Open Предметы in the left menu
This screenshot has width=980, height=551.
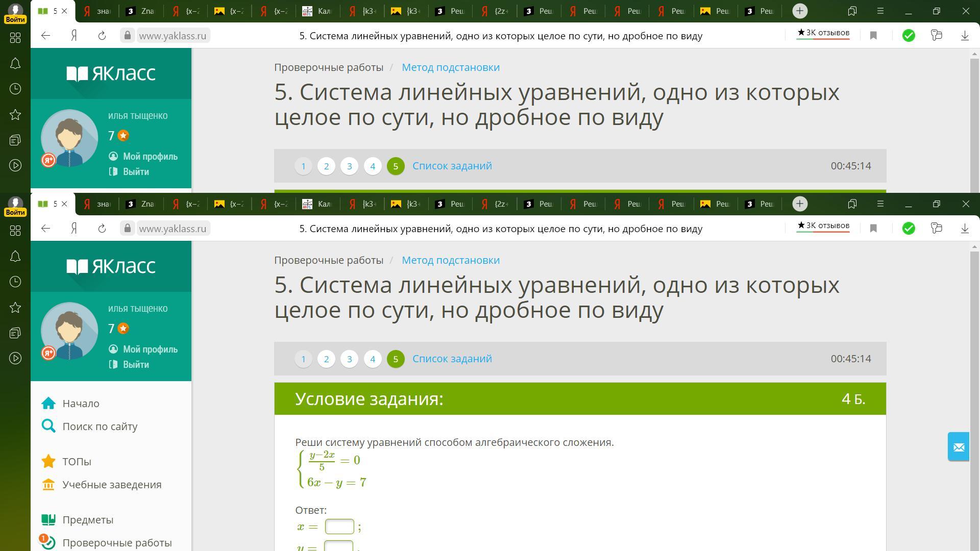[88, 520]
